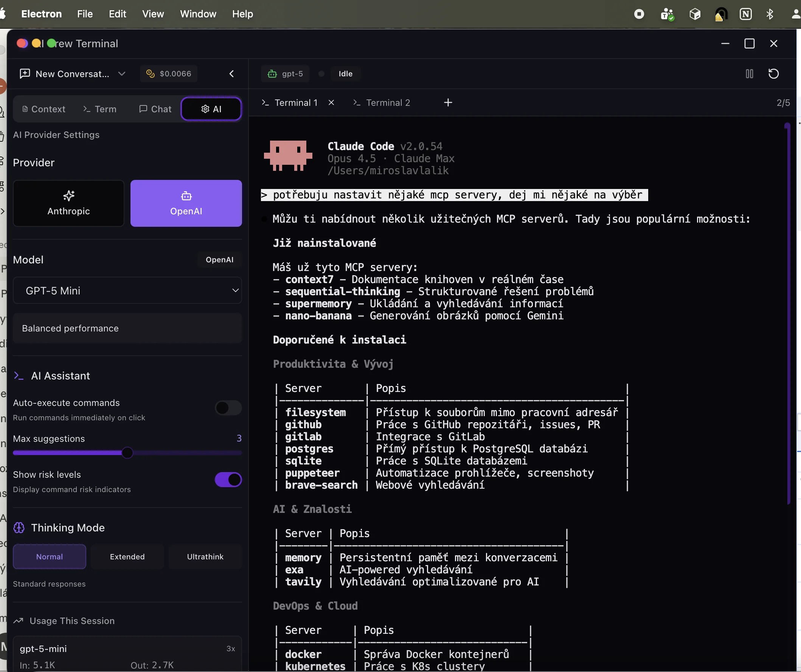Expand the New Conversation dropdown
This screenshot has width=801, height=672.
(x=122, y=74)
